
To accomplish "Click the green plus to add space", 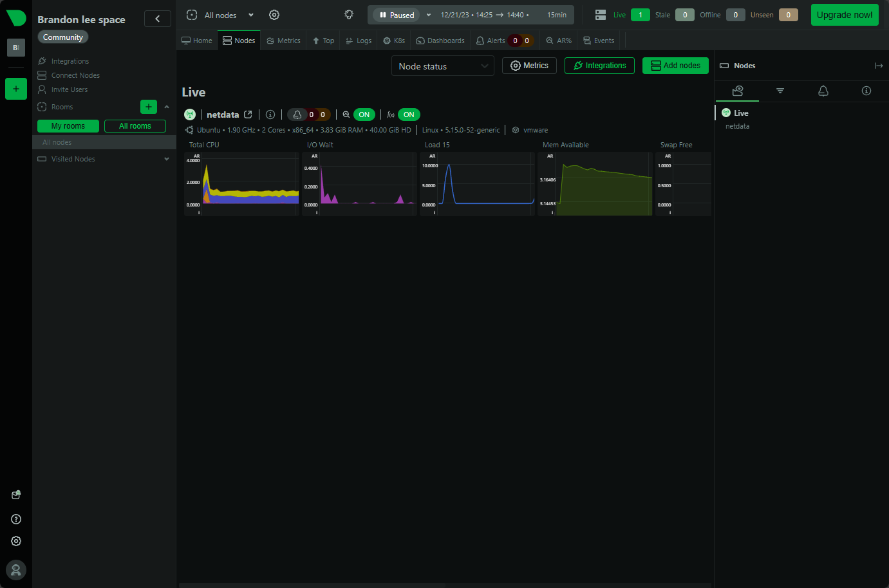I will tap(16, 89).
